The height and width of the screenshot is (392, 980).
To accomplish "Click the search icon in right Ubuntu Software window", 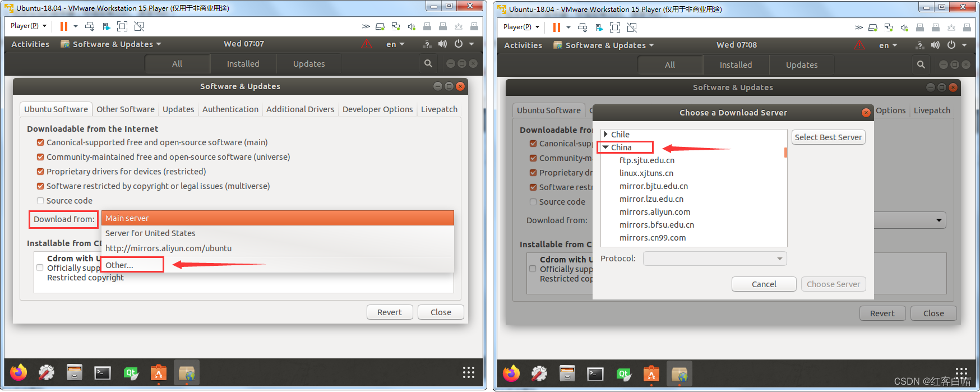I will pyautogui.click(x=921, y=64).
